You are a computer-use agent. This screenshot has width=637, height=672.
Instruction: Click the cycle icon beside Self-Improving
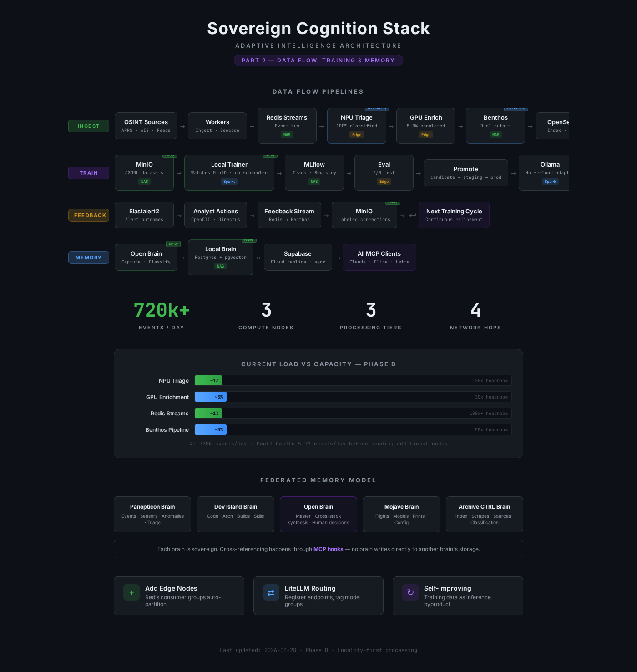pos(410,592)
